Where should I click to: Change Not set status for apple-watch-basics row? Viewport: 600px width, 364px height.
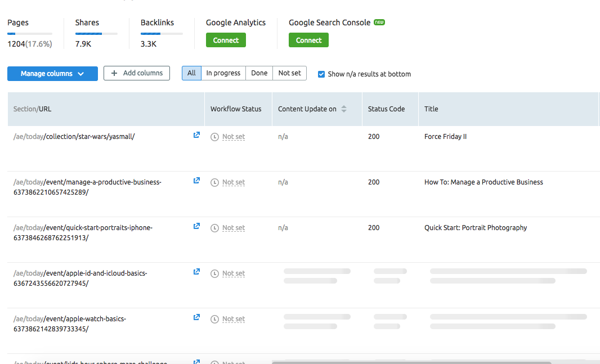tap(234, 318)
